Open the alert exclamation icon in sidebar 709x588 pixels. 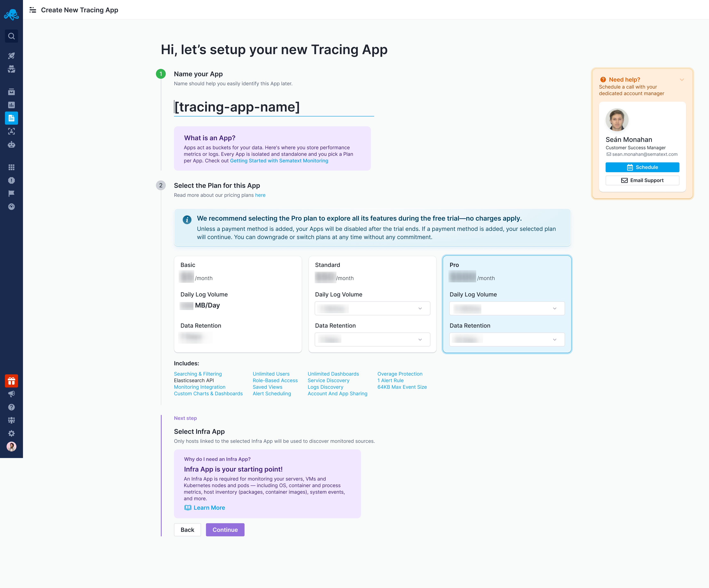click(11, 180)
